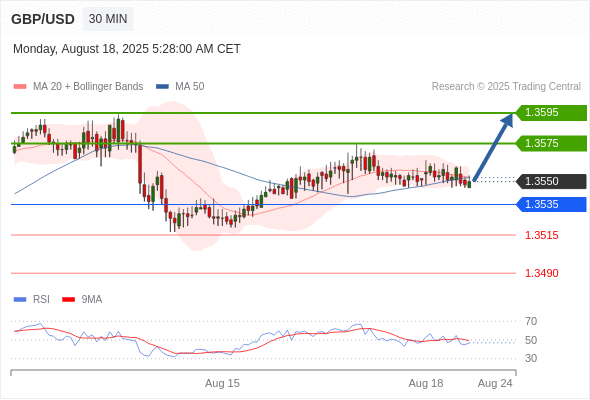Select the 1.3550 black current price tag
The height and width of the screenshot is (400, 590).
[551, 181]
